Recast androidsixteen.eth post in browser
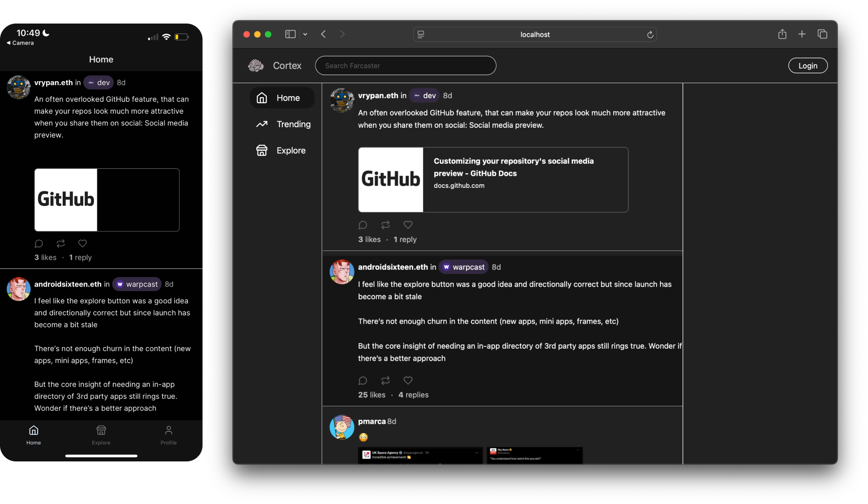868x504 pixels. 386,380
